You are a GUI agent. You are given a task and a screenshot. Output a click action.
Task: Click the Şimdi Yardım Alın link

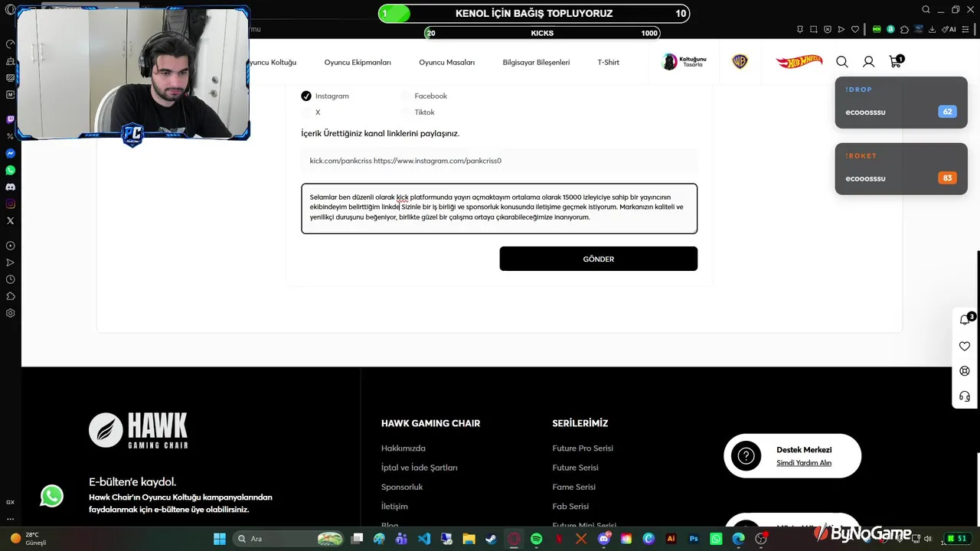click(x=804, y=463)
